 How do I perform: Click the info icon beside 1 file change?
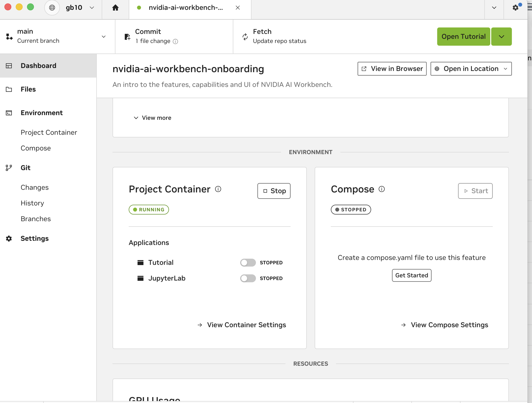pyautogui.click(x=175, y=41)
